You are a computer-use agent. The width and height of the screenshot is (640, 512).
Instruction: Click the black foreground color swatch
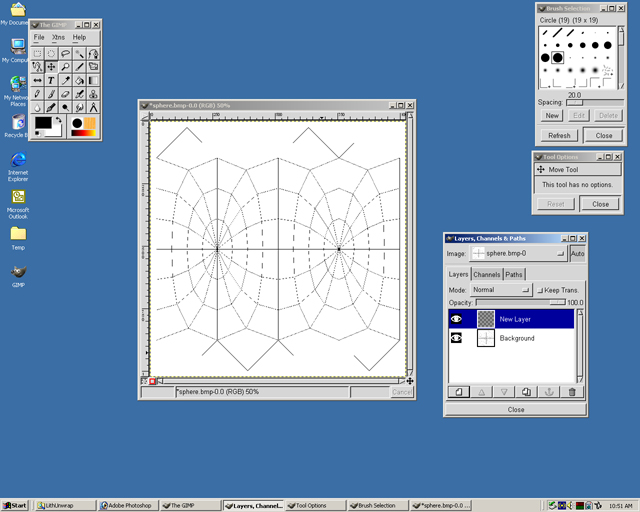pyautogui.click(x=43, y=122)
